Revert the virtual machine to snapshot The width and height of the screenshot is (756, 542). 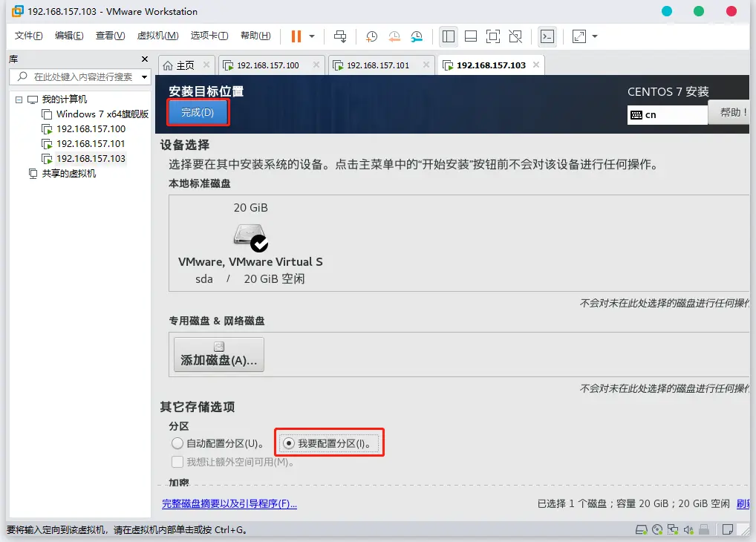click(x=394, y=36)
